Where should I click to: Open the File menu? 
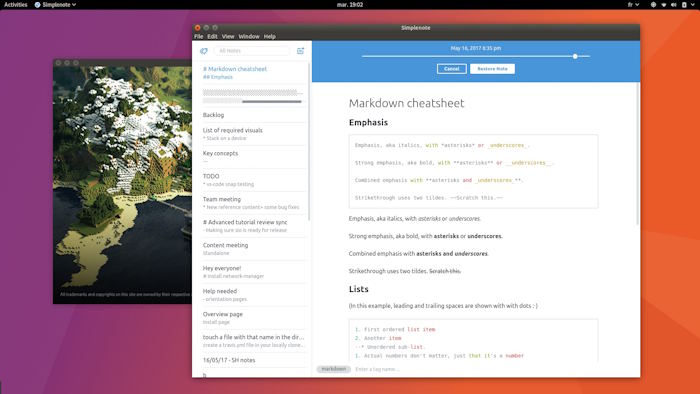click(199, 36)
